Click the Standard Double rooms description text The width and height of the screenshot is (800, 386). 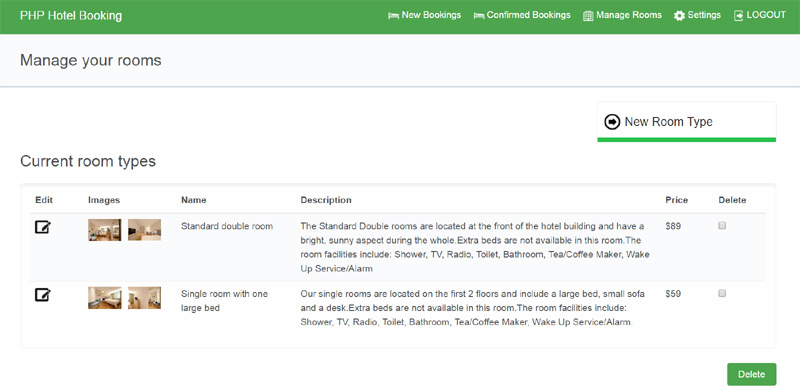pos(475,247)
